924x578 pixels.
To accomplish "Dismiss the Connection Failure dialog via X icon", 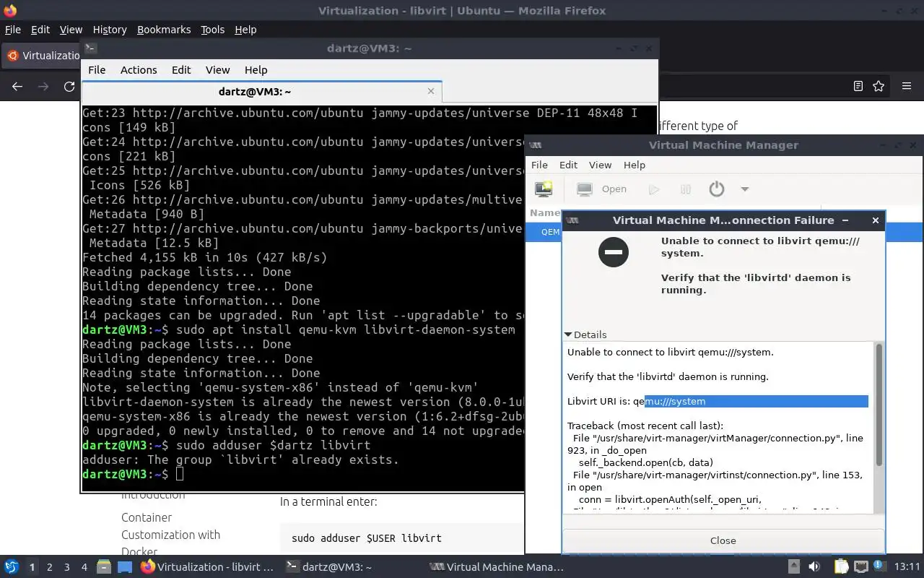I will coord(876,220).
